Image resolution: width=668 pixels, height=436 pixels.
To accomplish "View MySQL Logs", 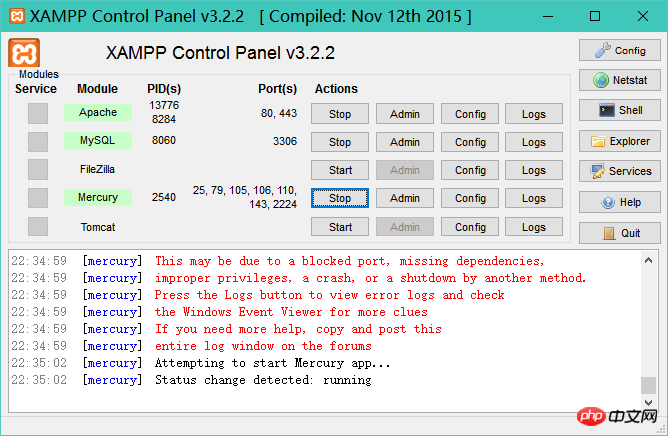I will click(534, 142).
